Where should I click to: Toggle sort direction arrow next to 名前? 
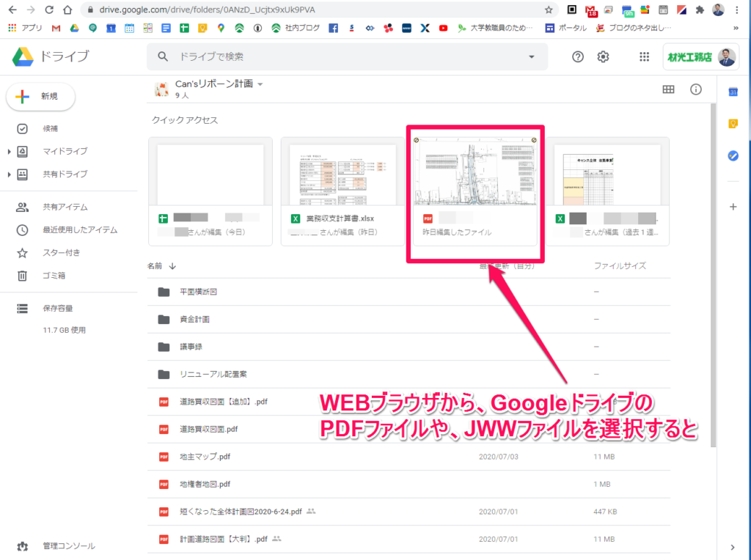172,266
